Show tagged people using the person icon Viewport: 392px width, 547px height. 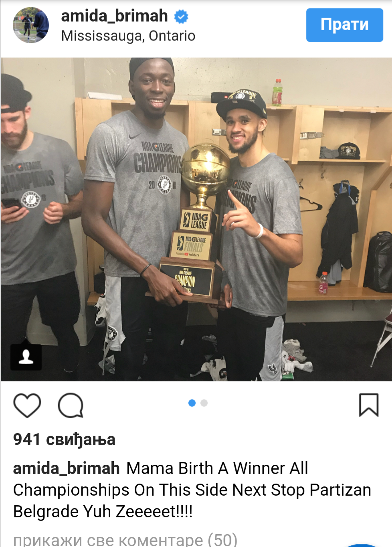tap(26, 357)
